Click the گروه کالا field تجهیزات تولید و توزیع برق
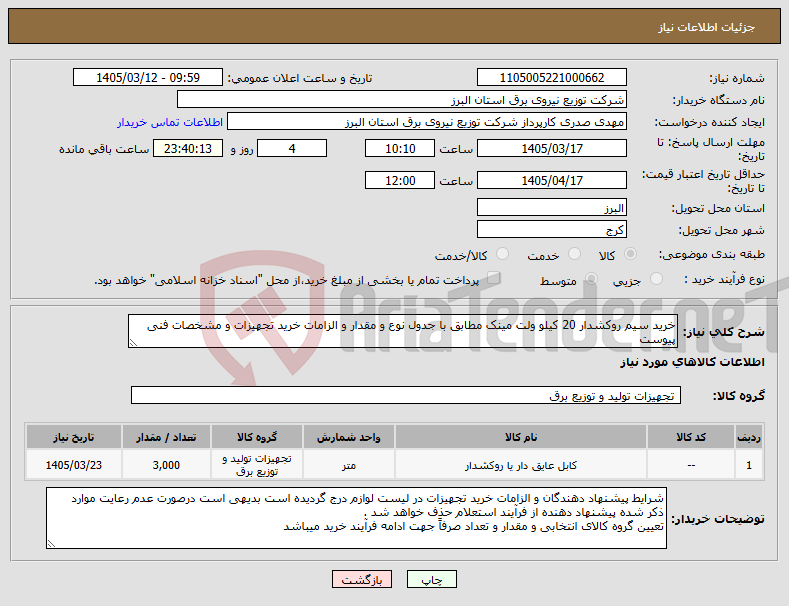The image size is (789, 606). tap(406, 396)
